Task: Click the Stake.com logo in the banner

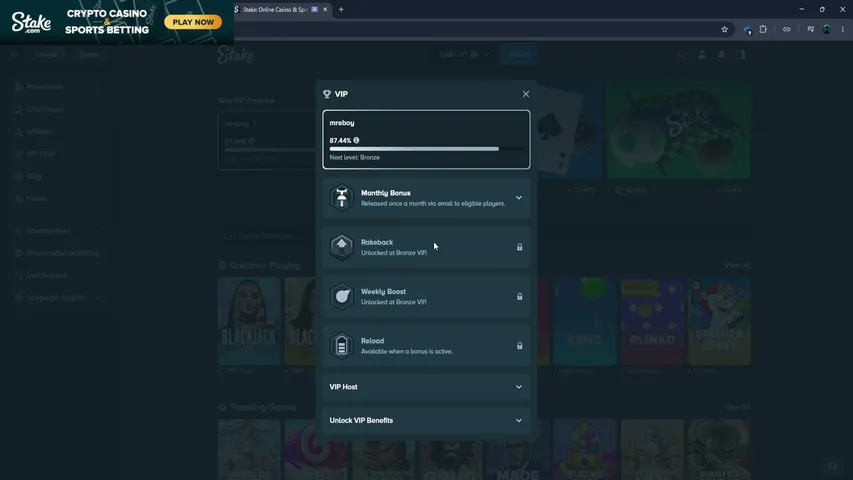Action: [32, 22]
